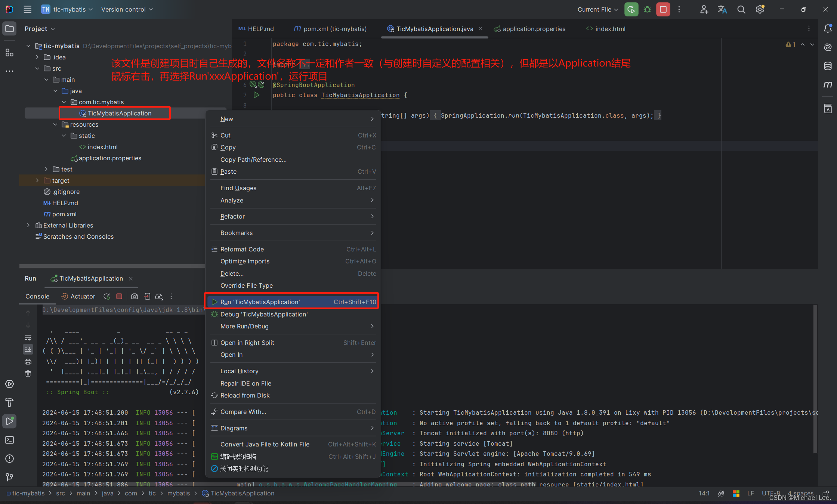Stop the running application with red square

pyautogui.click(x=663, y=9)
